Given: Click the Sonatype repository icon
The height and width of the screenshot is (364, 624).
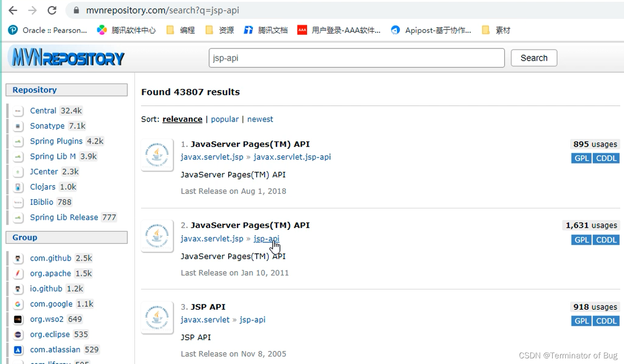Looking at the screenshot, I should 18,126.
